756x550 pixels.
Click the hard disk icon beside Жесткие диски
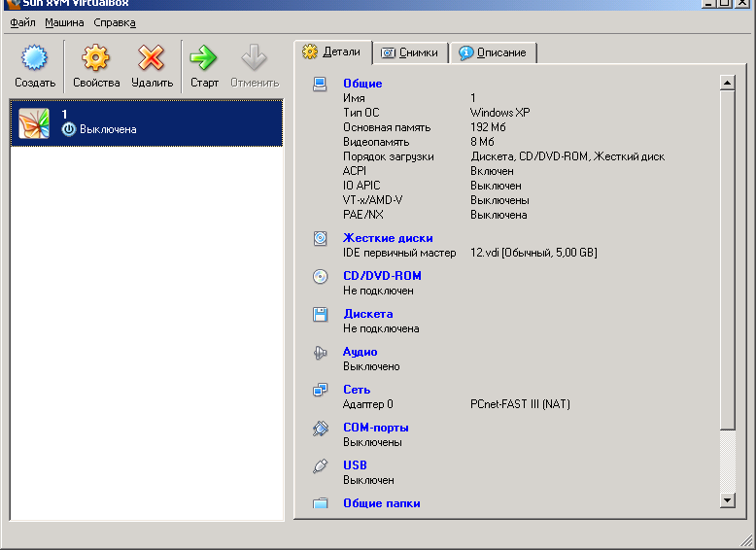click(320, 238)
